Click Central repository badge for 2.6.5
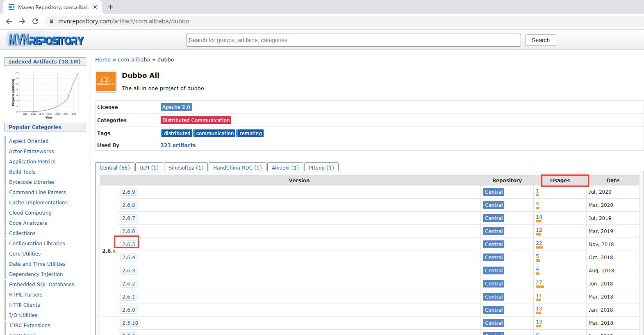 [494, 244]
